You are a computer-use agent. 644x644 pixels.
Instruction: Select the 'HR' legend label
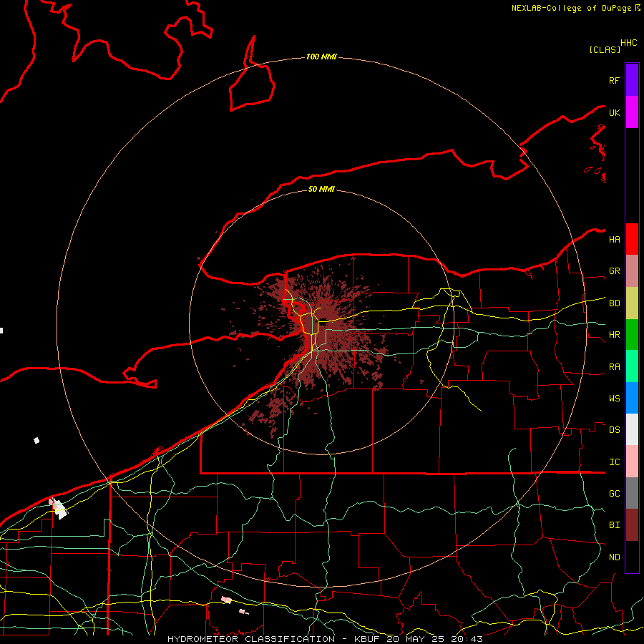(x=614, y=335)
